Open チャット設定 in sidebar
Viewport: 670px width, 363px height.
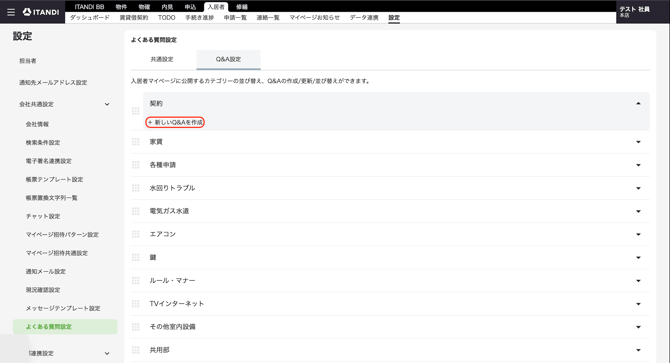[43, 216]
